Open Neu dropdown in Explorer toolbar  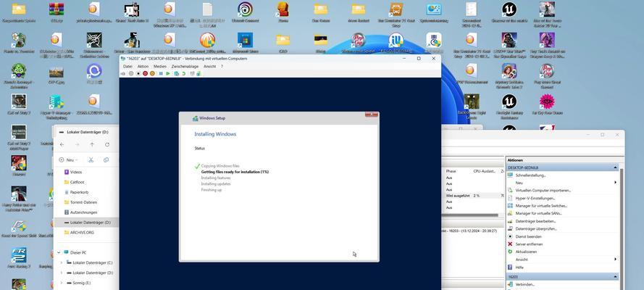point(68,159)
